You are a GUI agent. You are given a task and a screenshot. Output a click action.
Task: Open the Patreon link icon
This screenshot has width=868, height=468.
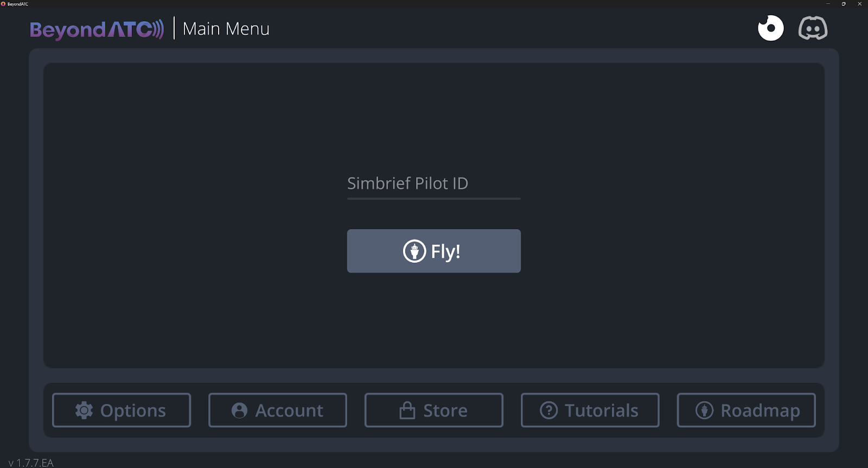pyautogui.click(x=770, y=28)
